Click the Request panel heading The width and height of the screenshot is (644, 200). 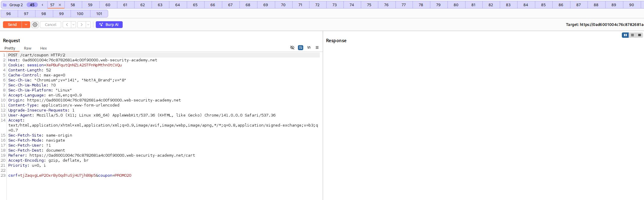click(x=12, y=41)
